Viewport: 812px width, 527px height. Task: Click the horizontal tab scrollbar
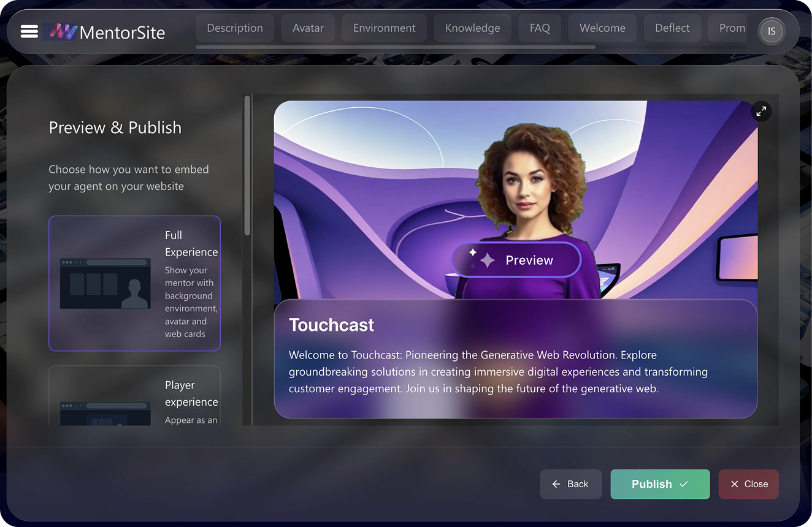(396, 47)
